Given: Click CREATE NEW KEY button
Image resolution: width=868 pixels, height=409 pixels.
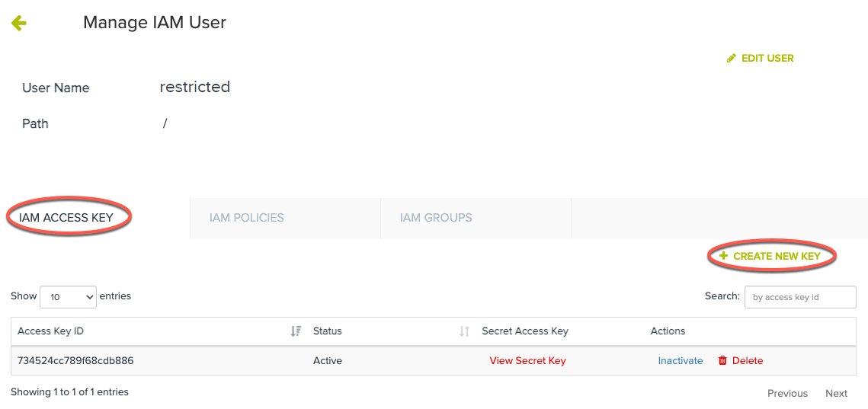Looking at the screenshot, I should pos(770,256).
